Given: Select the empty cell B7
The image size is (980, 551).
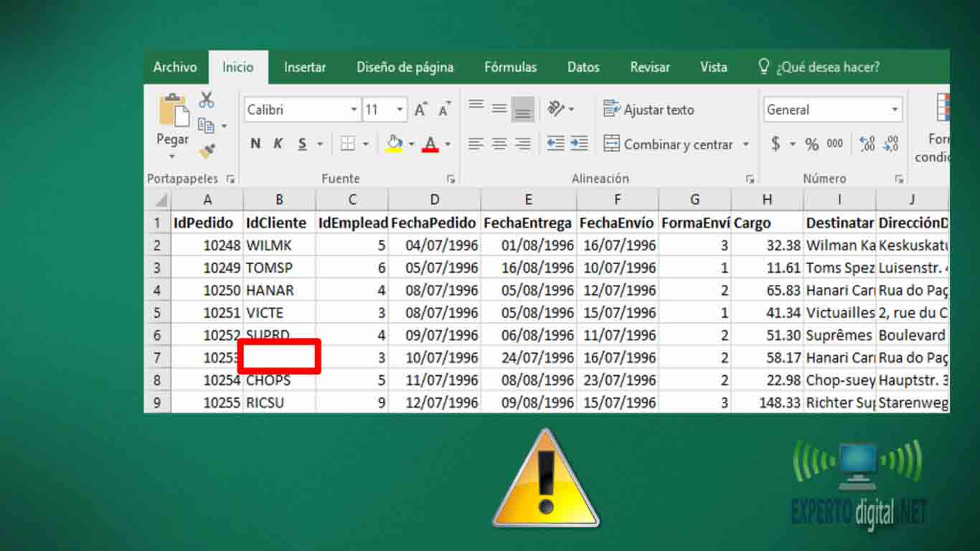Looking at the screenshot, I should 279,357.
